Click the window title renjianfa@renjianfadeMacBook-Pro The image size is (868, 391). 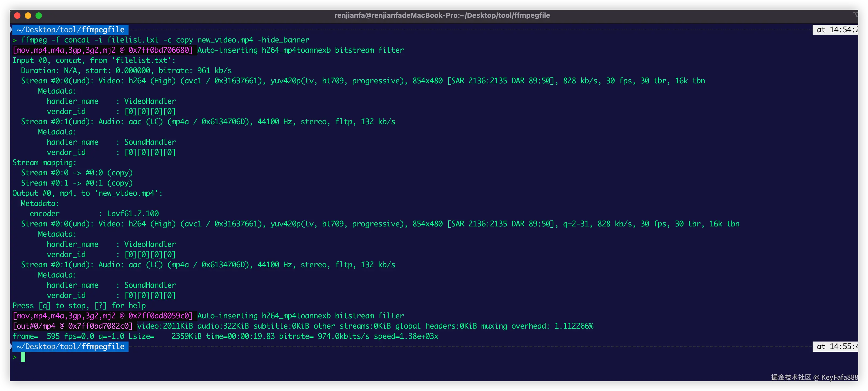click(442, 16)
